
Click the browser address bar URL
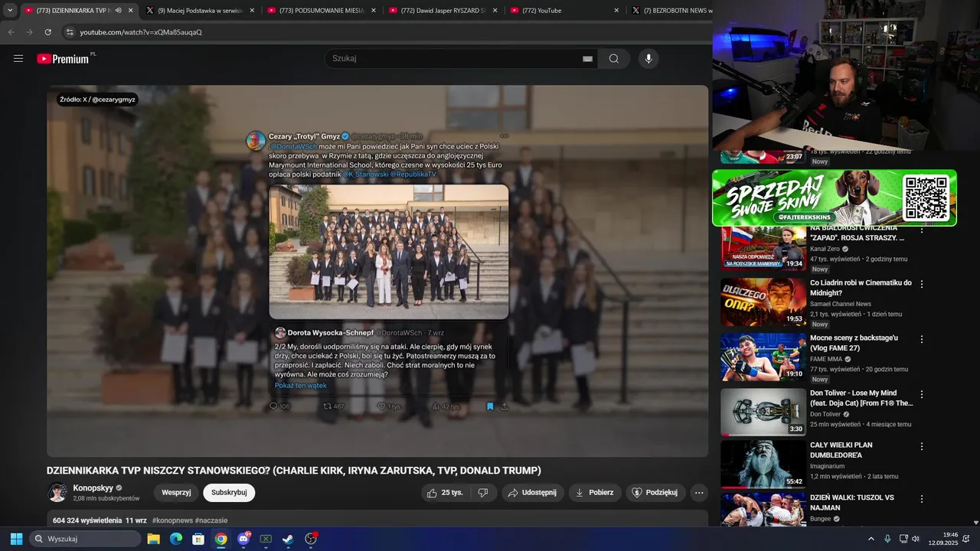click(141, 32)
